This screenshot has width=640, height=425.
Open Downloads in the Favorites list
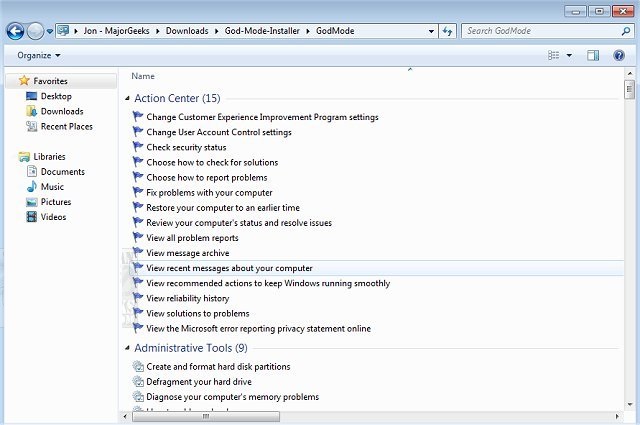(62, 111)
